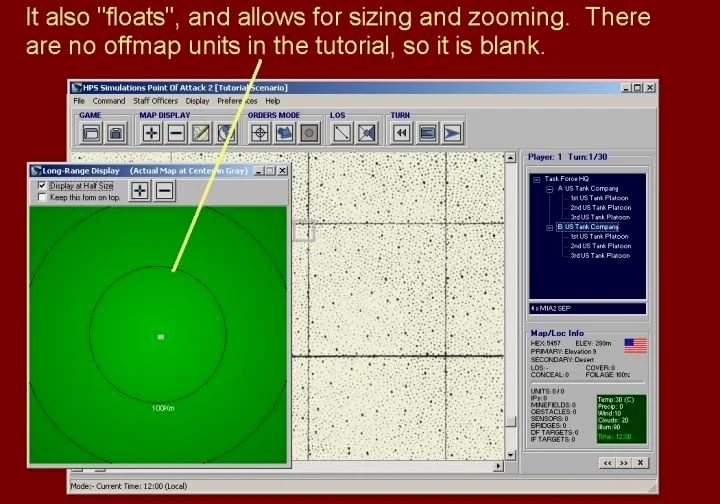Select the gray circle orders mode icon
The image size is (720, 504).
point(309,133)
